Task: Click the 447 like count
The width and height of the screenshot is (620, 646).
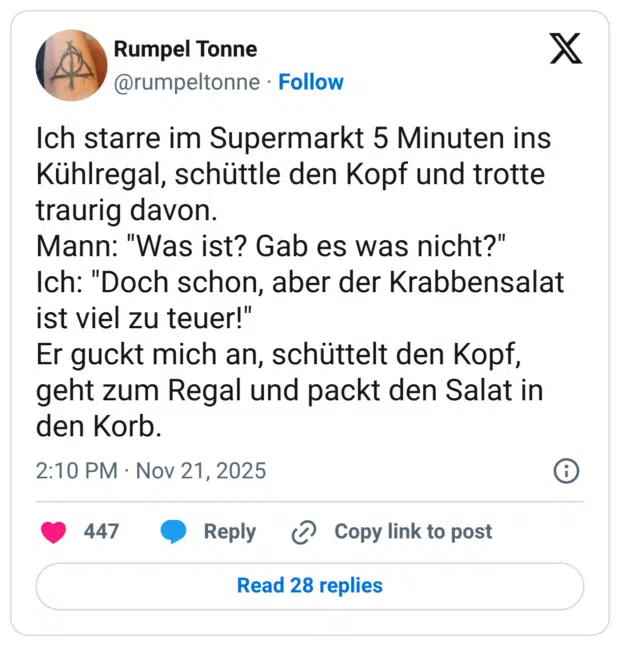Action: (101, 532)
